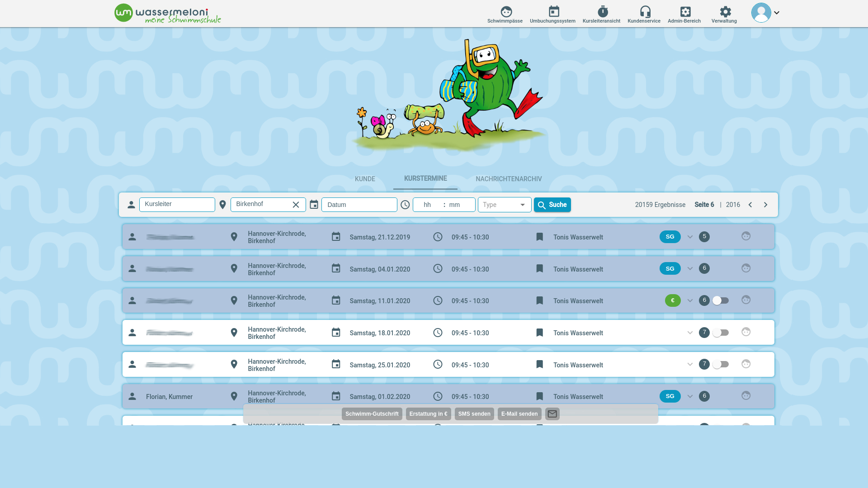Image resolution: width=868 pixels, height=488 pixels.
Task: Expand the 04.01.2020 course row chevron
Action: tap(690, 268)
